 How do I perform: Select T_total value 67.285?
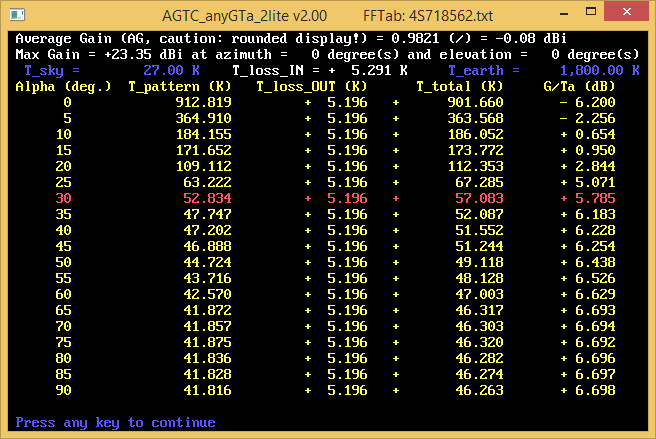[479, 182]
